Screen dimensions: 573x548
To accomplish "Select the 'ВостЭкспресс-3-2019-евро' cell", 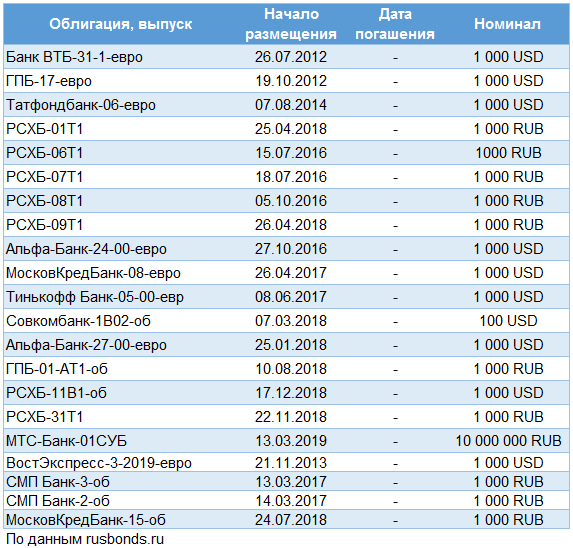I will [99, 463].
